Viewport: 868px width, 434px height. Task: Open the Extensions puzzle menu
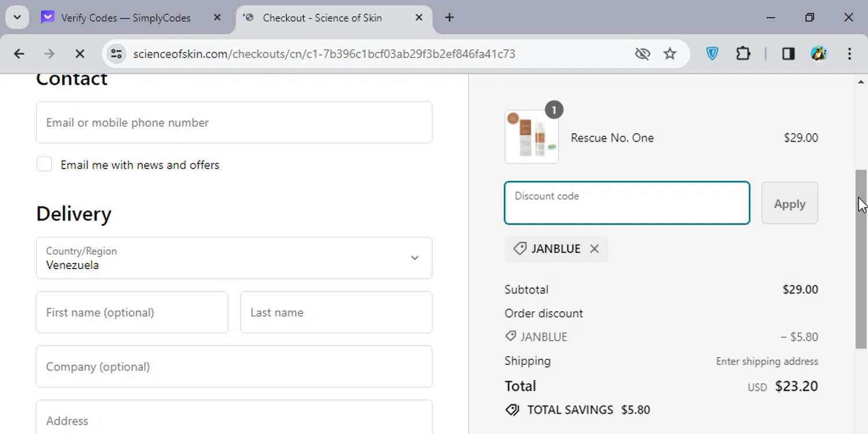tap(743, 54)
